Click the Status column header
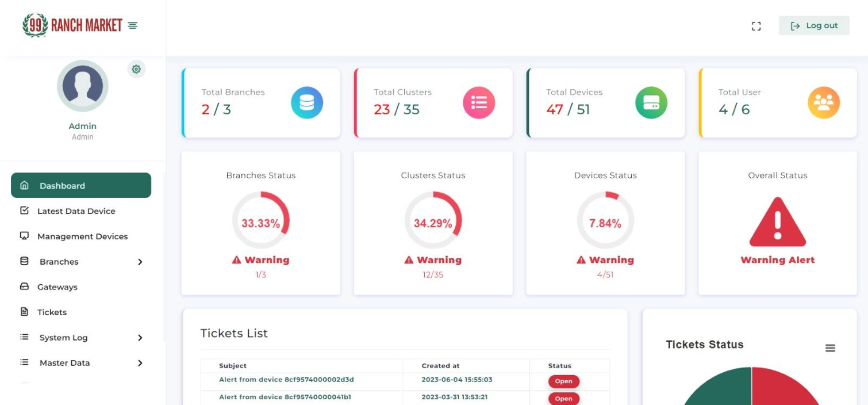The image size is (868, 405). [x=560, y=366]
